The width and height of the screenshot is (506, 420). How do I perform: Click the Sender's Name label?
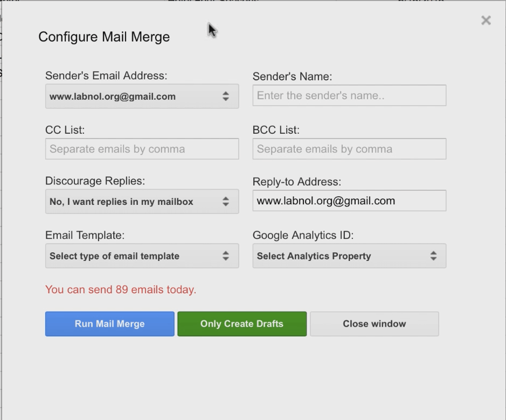pos(292,77)
